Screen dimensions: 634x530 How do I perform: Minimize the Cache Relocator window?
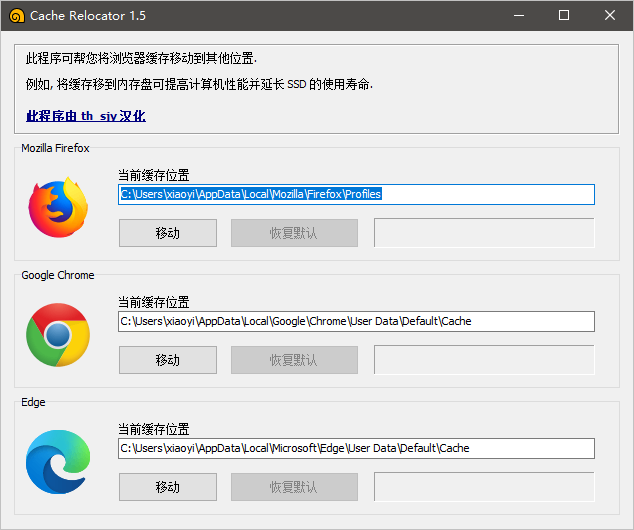coord(519,16)
